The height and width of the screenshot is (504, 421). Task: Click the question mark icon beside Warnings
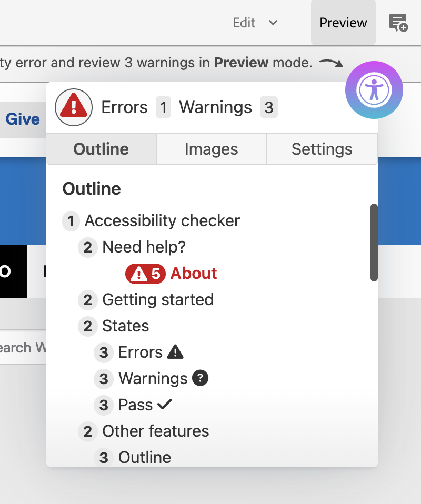(200, 378)
